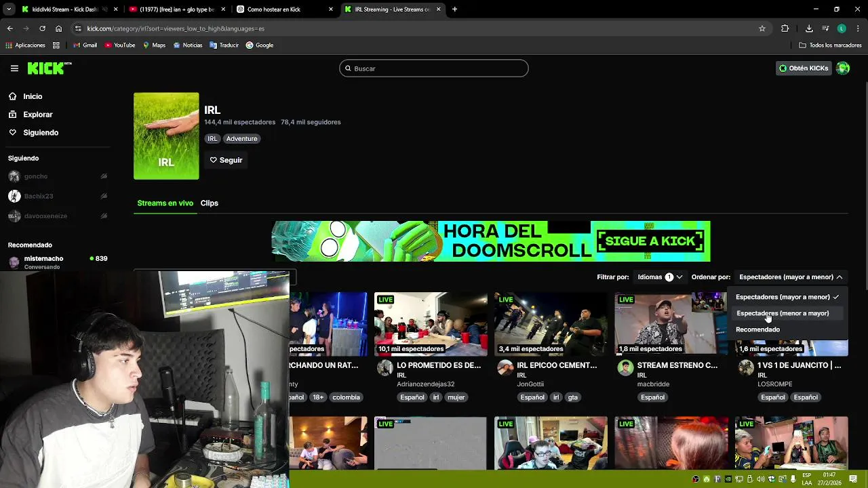Click the browser home icon

[x=58, y=28]
